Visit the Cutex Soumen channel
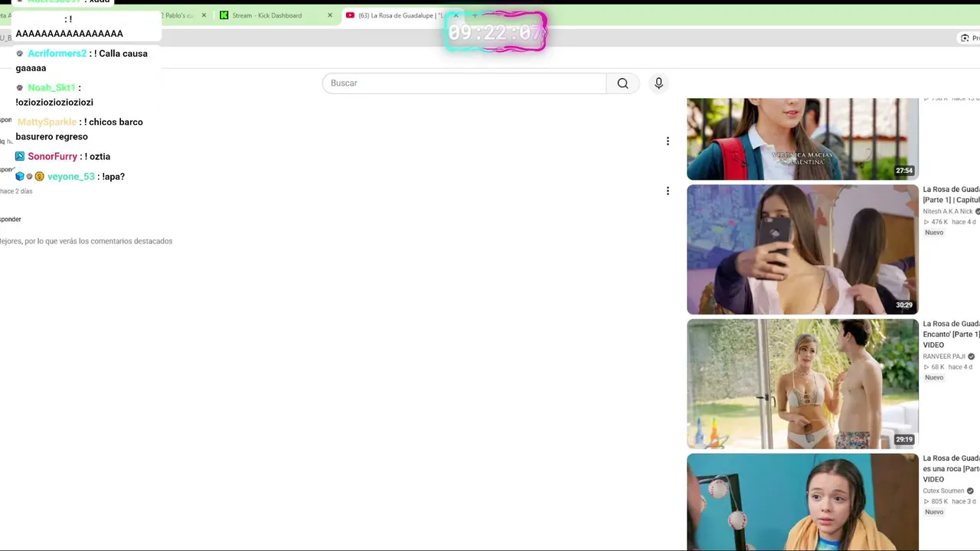 (943, 491)
